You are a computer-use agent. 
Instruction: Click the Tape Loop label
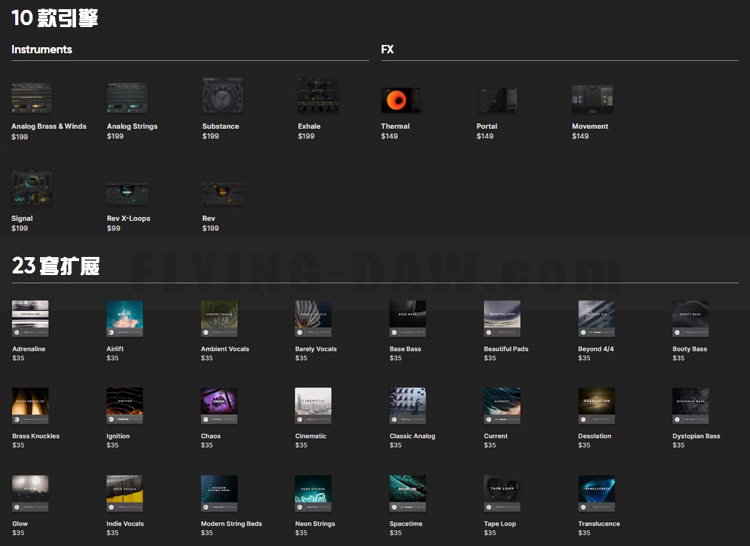click(500, 524)
